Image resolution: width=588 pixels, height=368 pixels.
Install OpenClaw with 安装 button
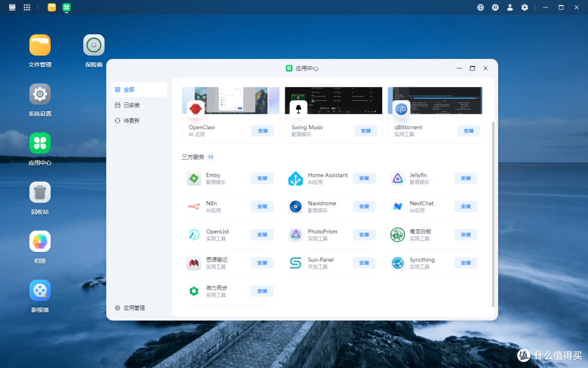point(263,131)
